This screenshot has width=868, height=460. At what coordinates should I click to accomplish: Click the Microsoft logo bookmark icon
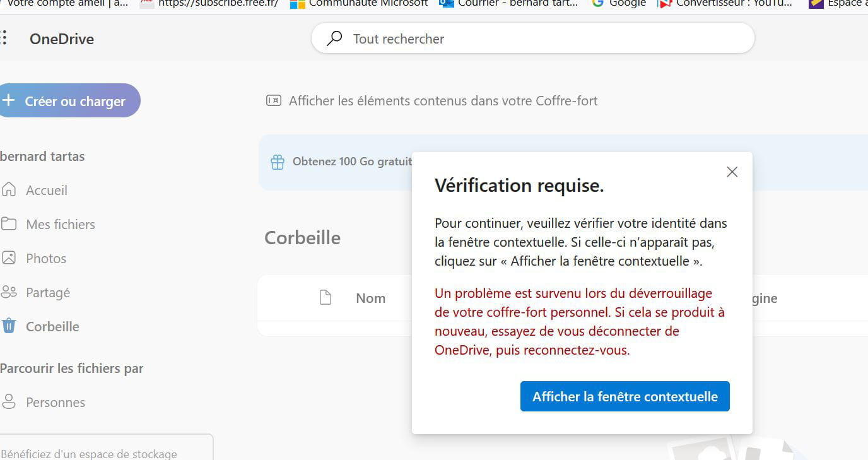tap(298, 3)
